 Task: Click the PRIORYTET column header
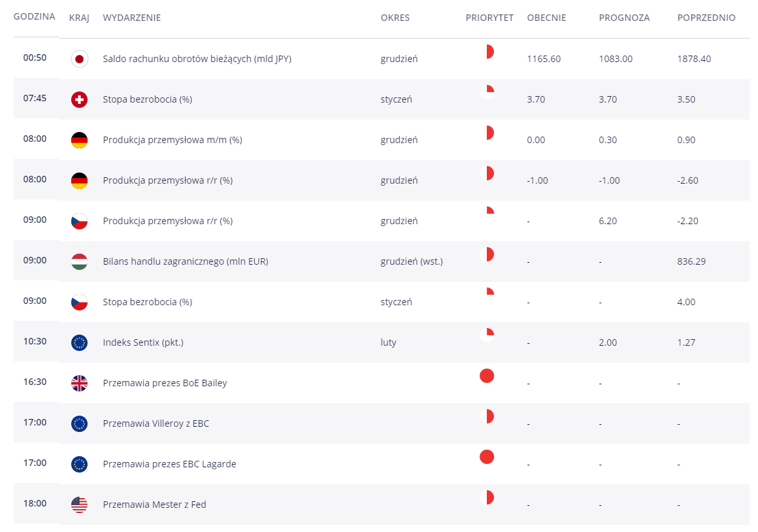click(489, 18)
